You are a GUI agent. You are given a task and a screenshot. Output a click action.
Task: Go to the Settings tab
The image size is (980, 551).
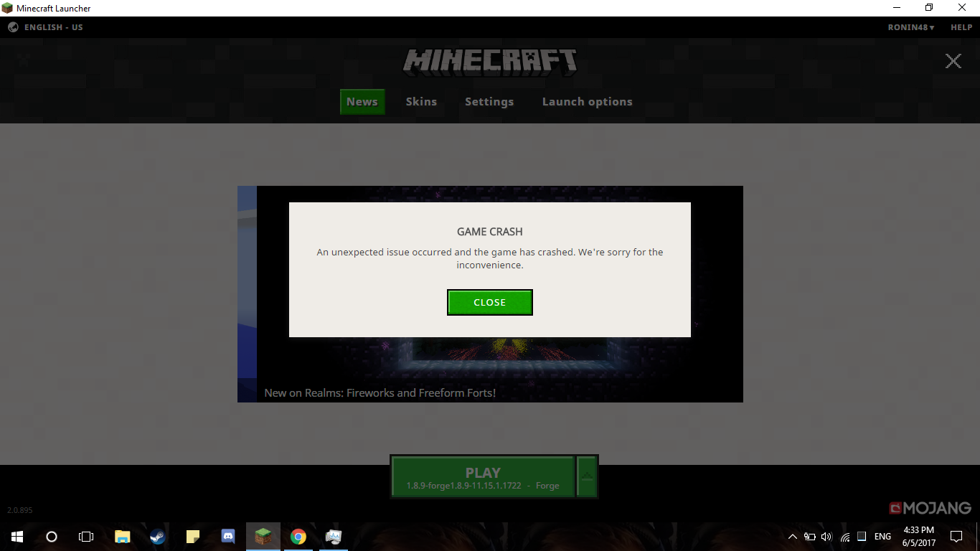point(489,102)
